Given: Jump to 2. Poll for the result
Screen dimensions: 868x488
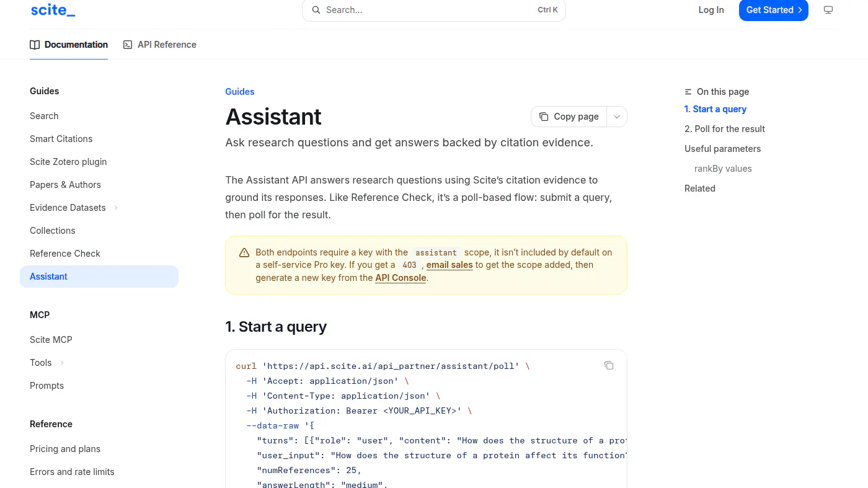Looking at the screenshot, I should click(x=725, y=129).
